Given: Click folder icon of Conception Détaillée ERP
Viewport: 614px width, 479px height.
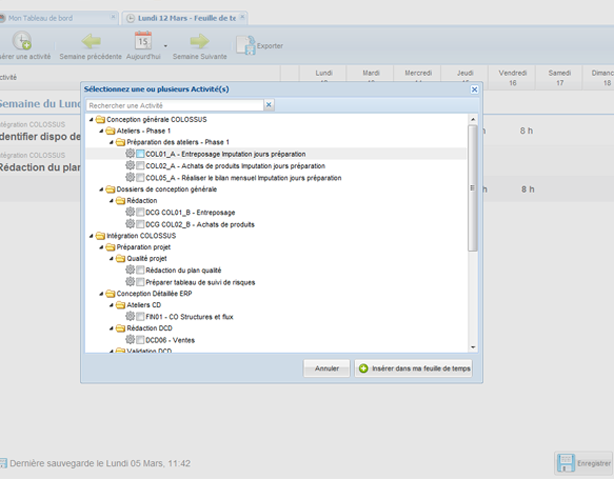Looking at the screenshot, I should tap(111, 293).
